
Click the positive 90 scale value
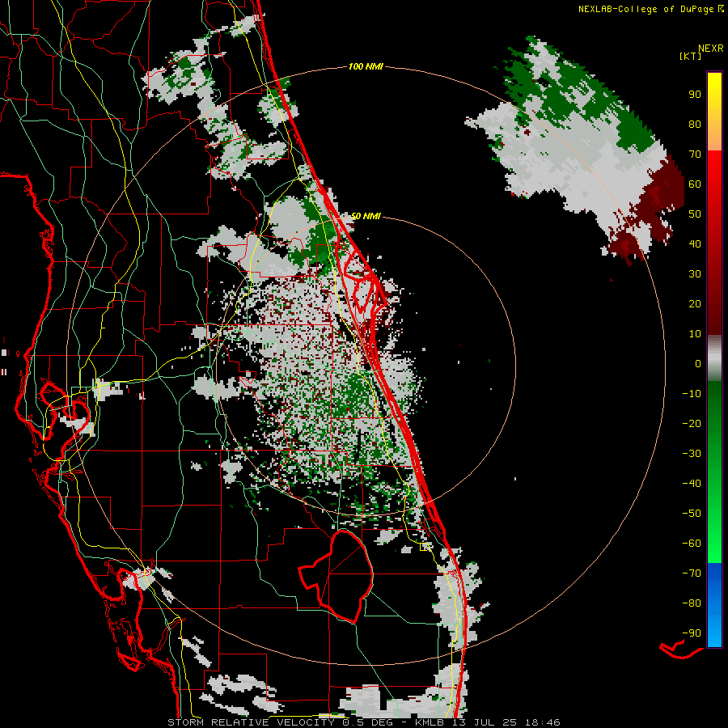pos(695,95)
